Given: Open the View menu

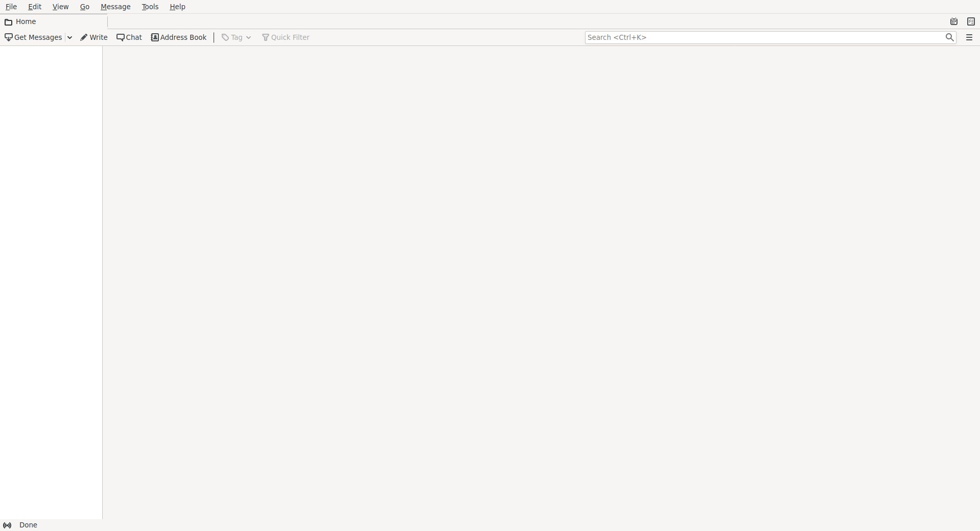Looking at the screenshot, I should pyautogui.click(x=60, y=7).
